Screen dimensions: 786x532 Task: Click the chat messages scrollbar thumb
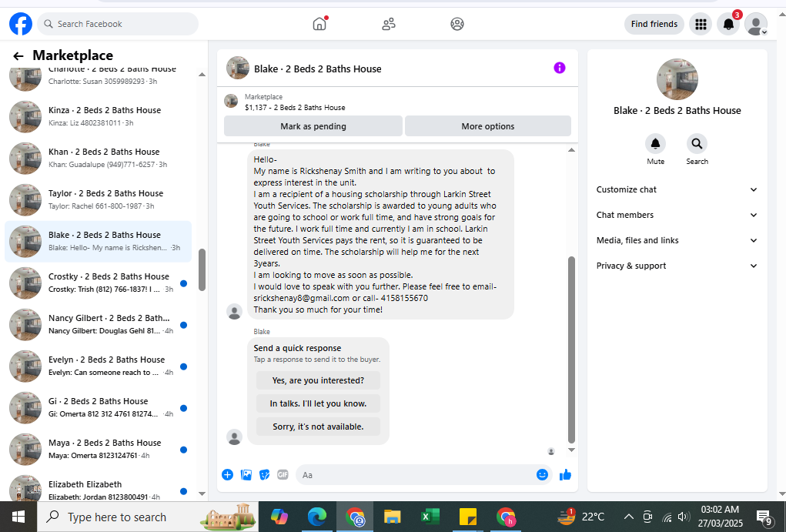[x=571, y=350]
